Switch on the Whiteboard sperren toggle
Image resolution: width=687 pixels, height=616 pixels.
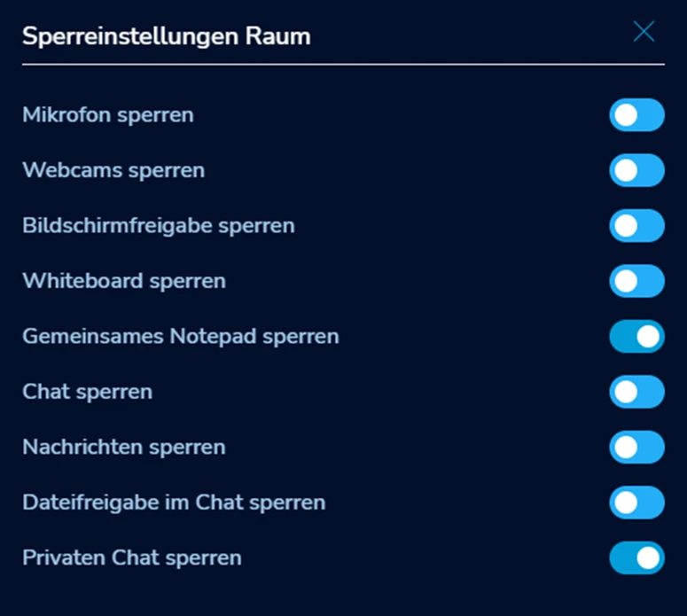tap(636, 281)
